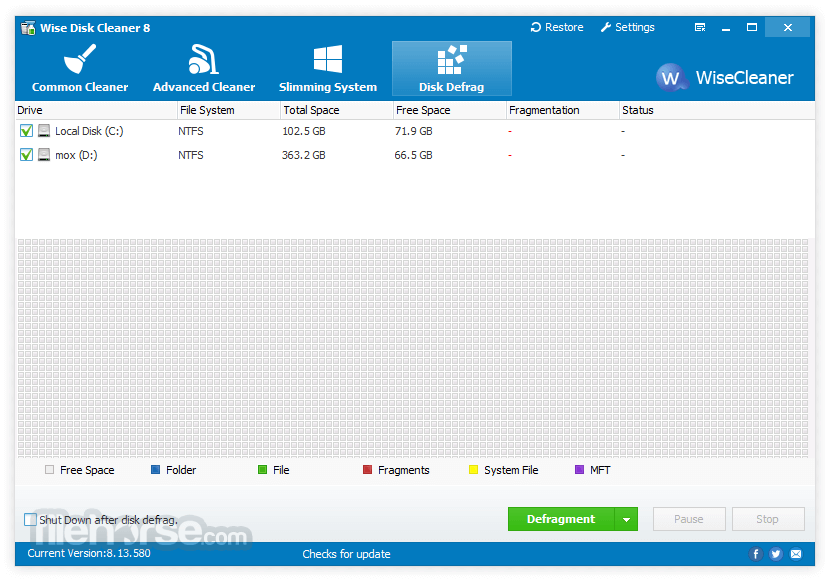Open the Facebook icon in status bar
The width and height of the screenshot is (828, 581).
coord(756,554)
